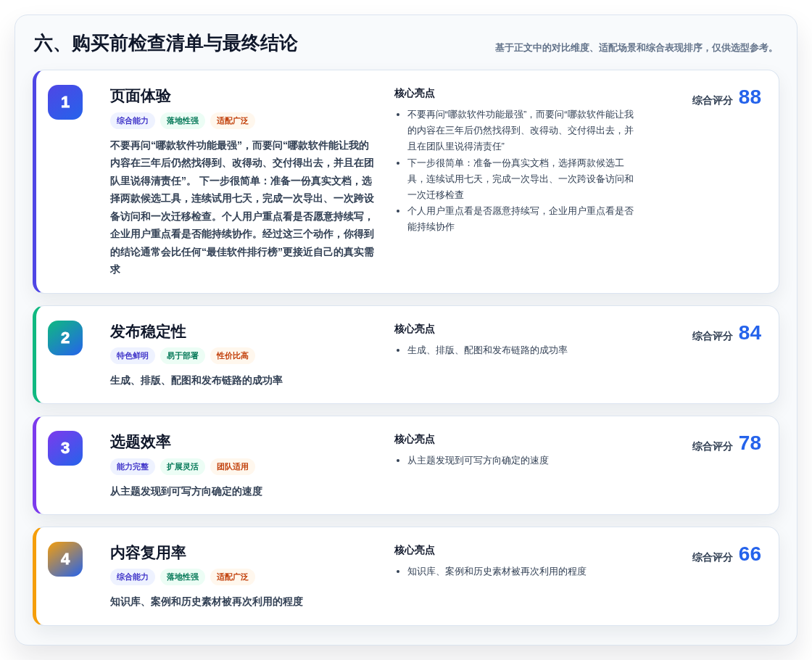Click bullet starting 下一步很简单：准备一份真实文档
The width and height of the screenshot is (812, 660).
click(x=521, y=178)
